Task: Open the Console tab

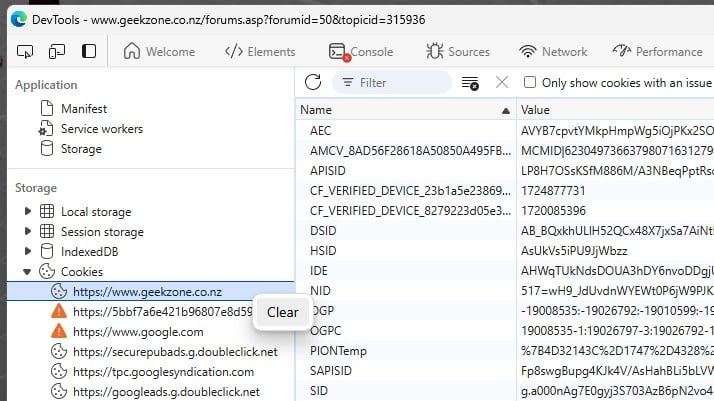Action: (361, 52)
